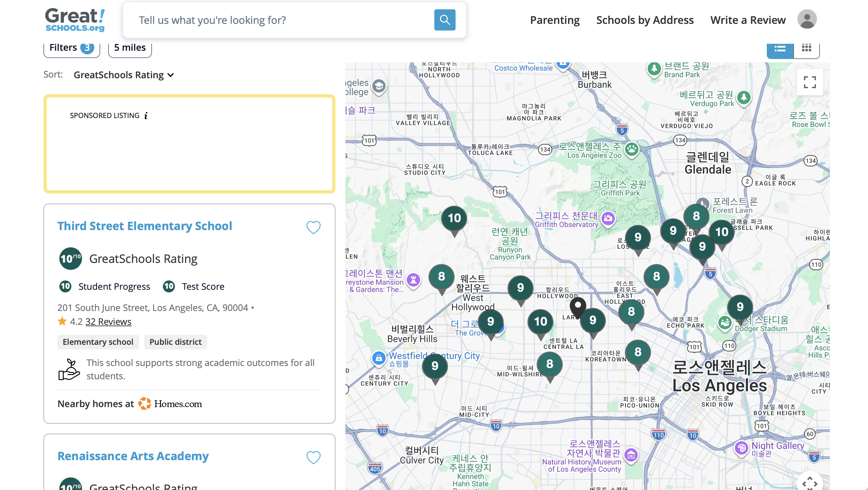This screenshot has width=868, height=490.
Task: Select the black location pin on map
Action: (x=578, y=308)
